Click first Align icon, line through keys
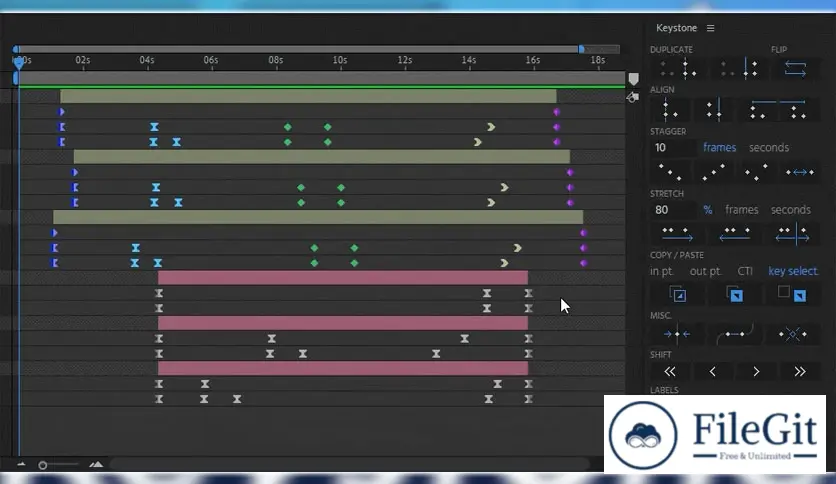836x484 pixels. 669,109
